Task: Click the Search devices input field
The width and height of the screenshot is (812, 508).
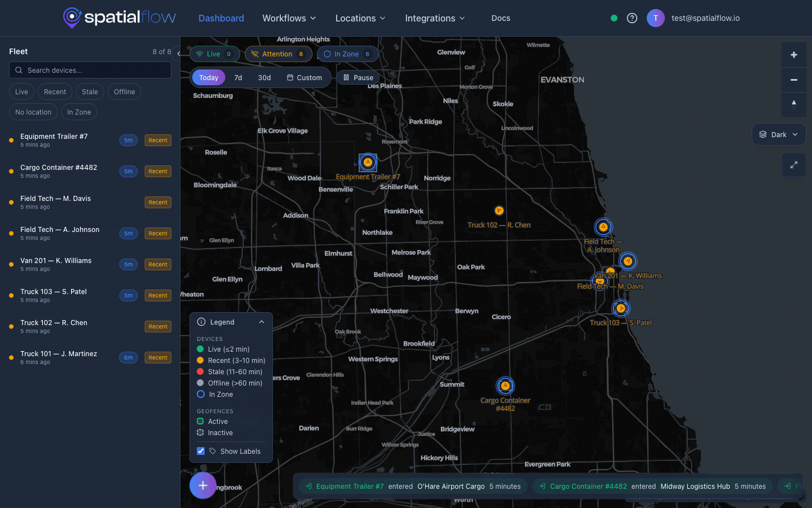Action: click(x=90, y=70)
